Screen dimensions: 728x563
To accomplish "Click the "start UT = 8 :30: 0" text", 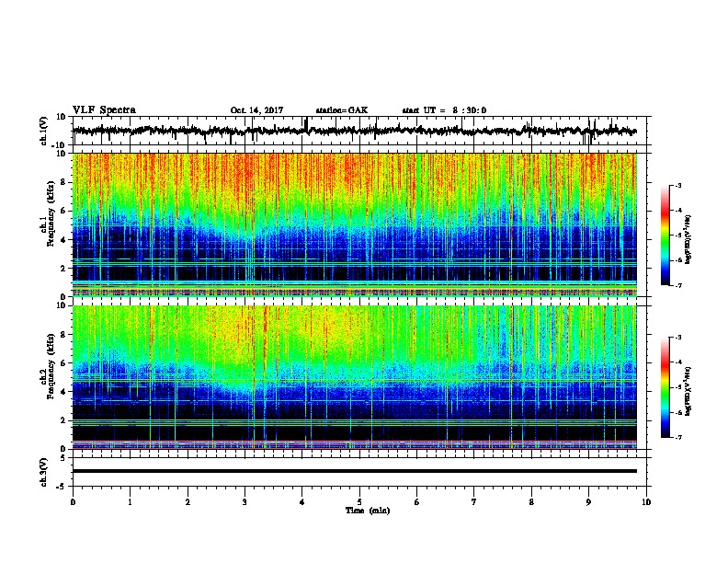I will point(444,110).
